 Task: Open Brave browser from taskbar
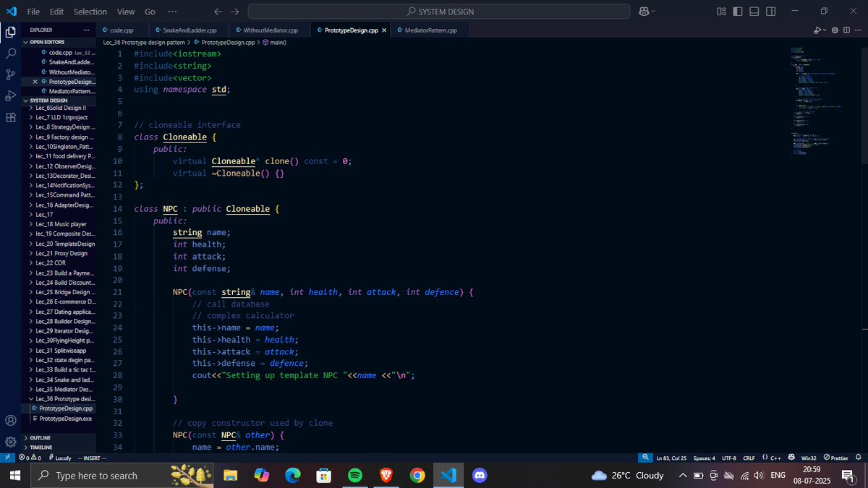point(386,476)
